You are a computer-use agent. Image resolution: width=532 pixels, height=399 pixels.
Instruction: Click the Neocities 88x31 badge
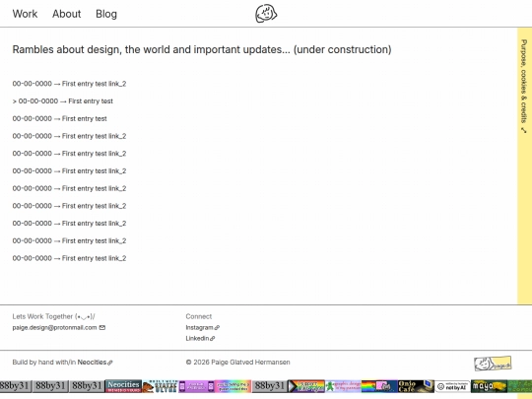coord(123,386)
